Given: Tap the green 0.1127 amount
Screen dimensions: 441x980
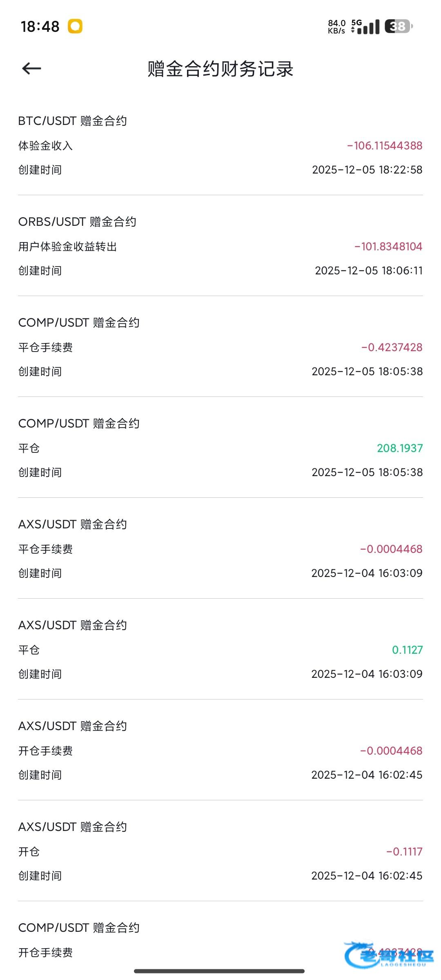Looking at the screenshot, I should [407, 650].
